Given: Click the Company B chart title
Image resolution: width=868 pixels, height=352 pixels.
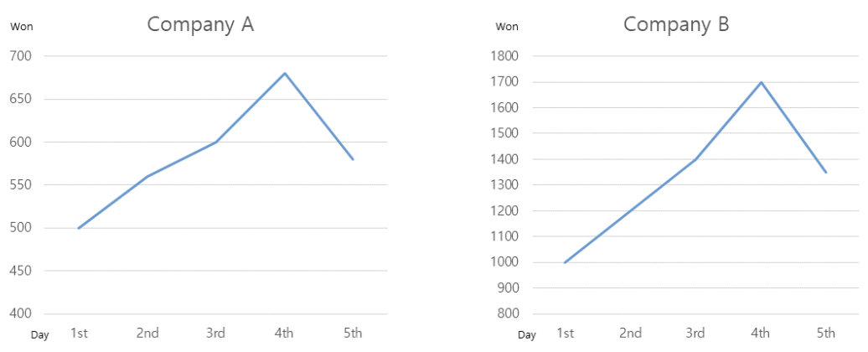Looking at the screenshot, I should [676, 24].
